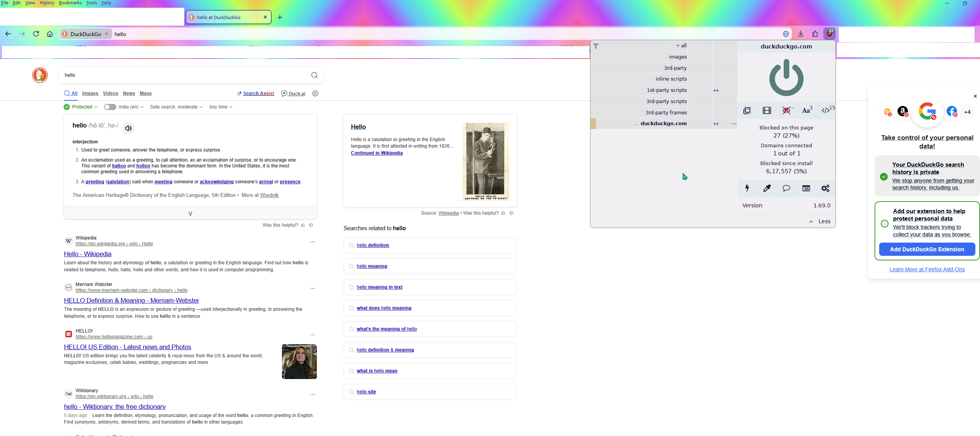Toggle uBlock popup blocking icon
Screen dimensions: 980x436
(x=747, y=110)
